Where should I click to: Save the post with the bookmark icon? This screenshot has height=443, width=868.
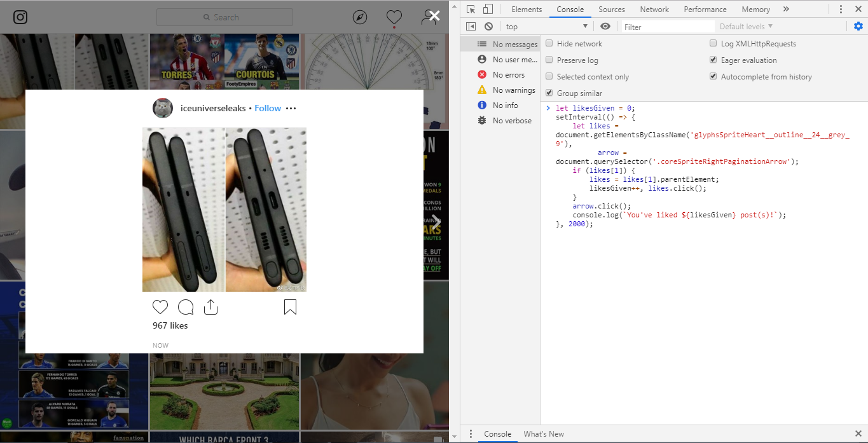(x=290, y=308)
